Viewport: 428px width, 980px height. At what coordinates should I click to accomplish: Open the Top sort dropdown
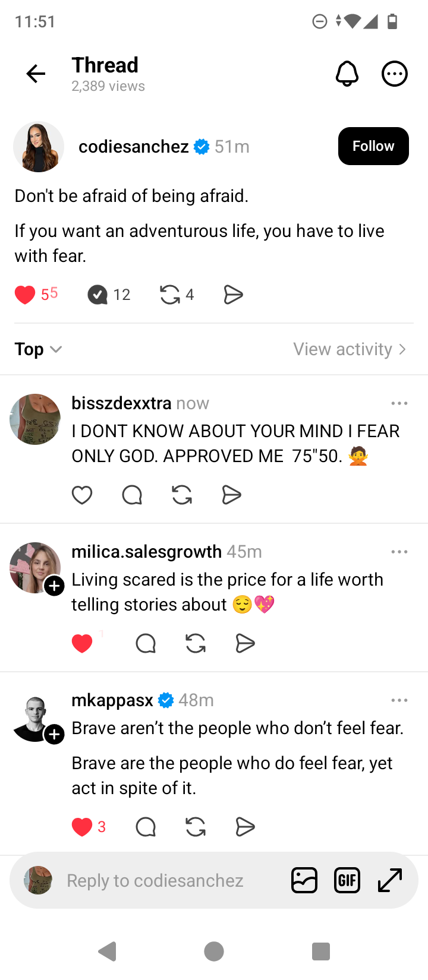(x=38, y=349)
